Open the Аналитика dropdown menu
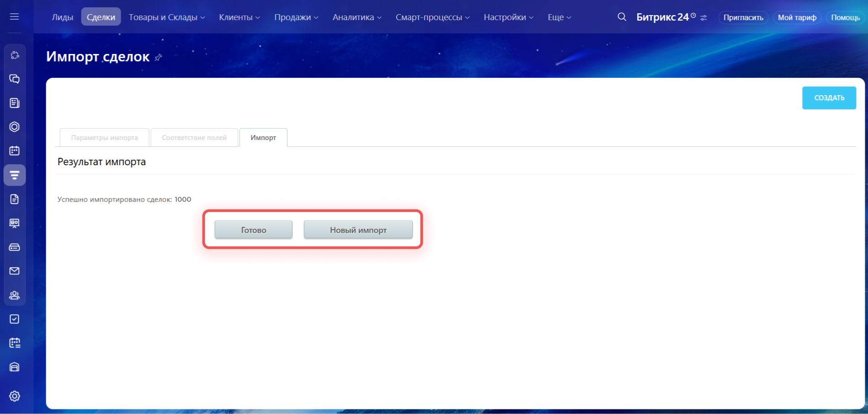Image resolution: width=868 pixels, height=414 pixels. (x=357, y=17)
